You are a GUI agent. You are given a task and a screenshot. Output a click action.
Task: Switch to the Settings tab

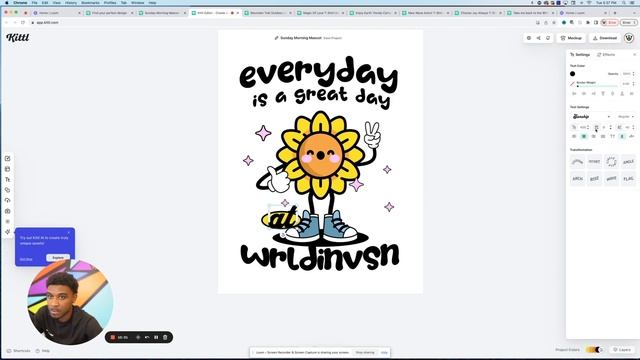click(x=580, y=55)
